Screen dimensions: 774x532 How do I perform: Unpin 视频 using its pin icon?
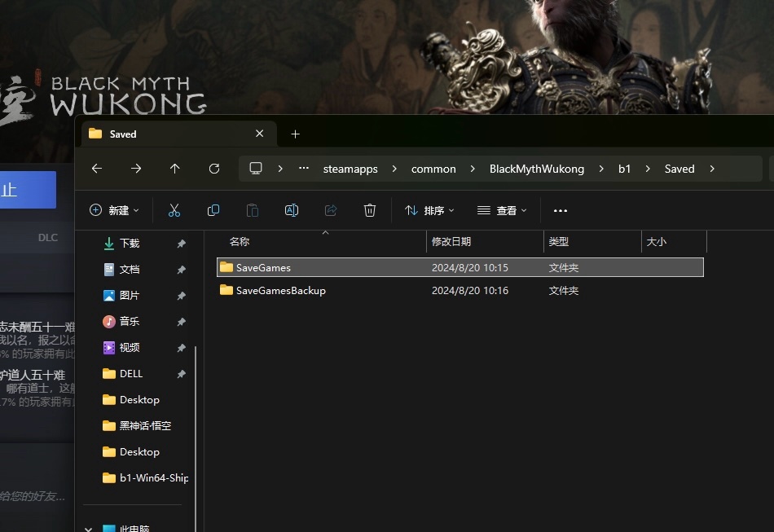tap(181, 347)
